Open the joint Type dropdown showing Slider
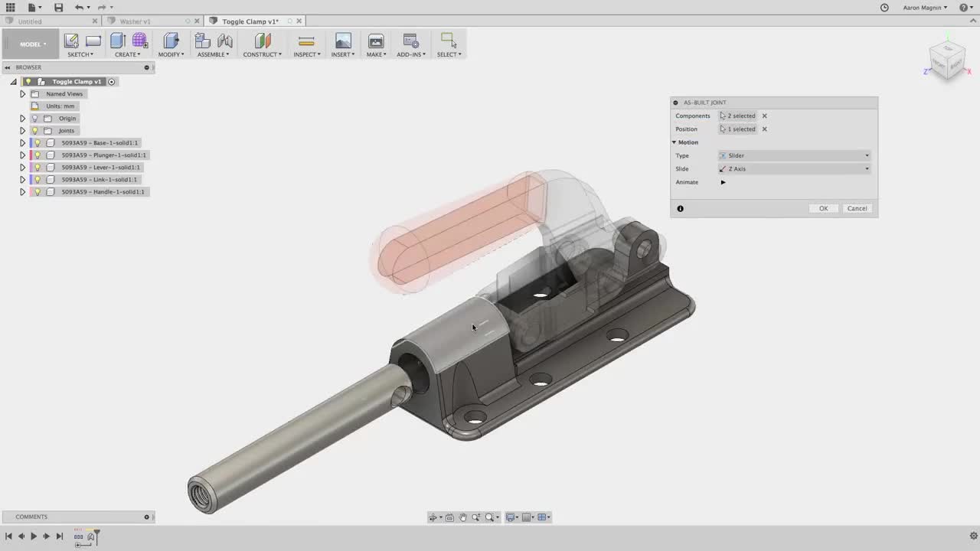Image resolution: width=980 pixels, height=551 pixels. 795,155
